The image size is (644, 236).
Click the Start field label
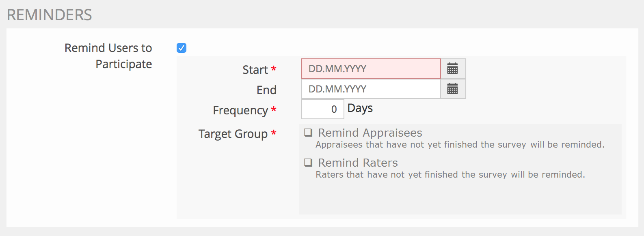coord(255,70)
